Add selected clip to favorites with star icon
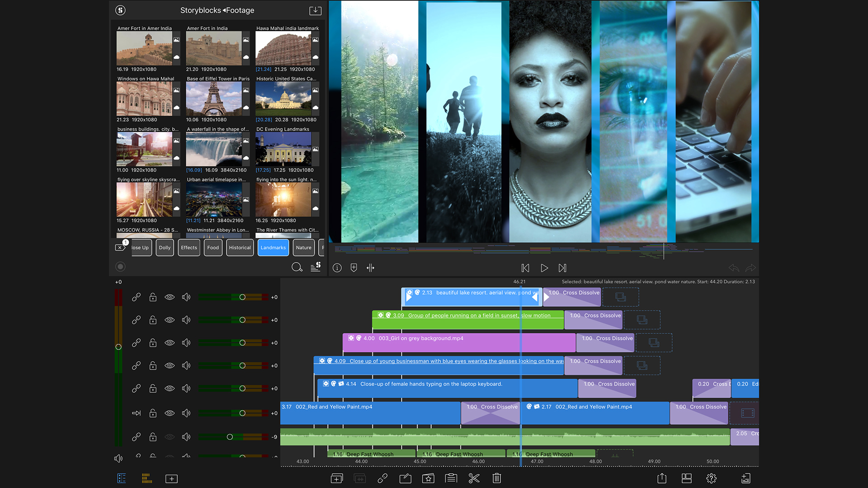 (x=428, y=478)
